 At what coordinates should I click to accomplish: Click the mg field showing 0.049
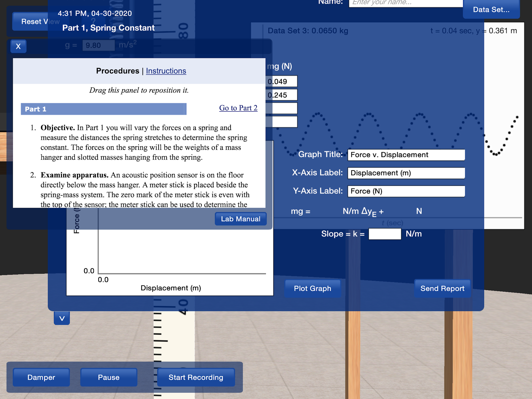coord(281,81)
